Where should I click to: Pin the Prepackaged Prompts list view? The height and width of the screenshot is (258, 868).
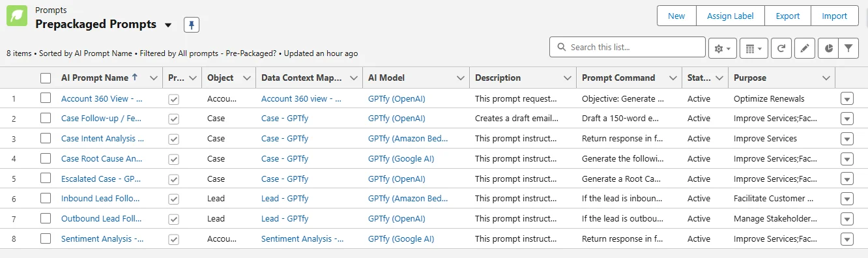point(192,25)
